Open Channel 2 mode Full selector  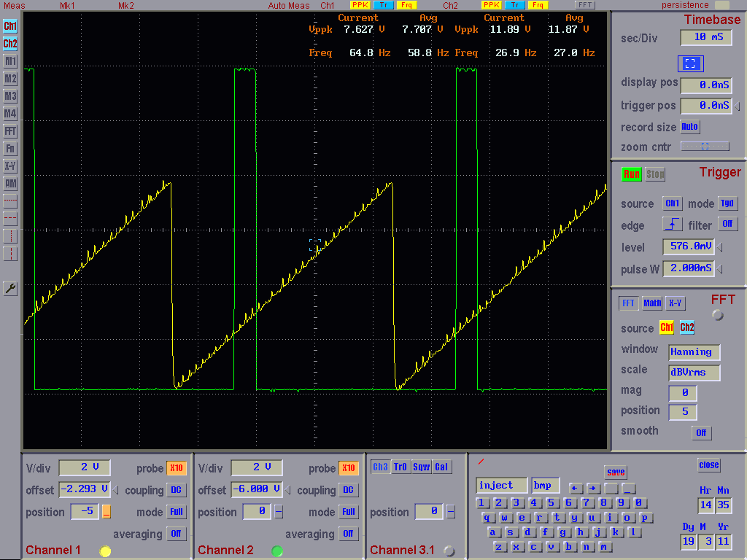coord(348,512)
